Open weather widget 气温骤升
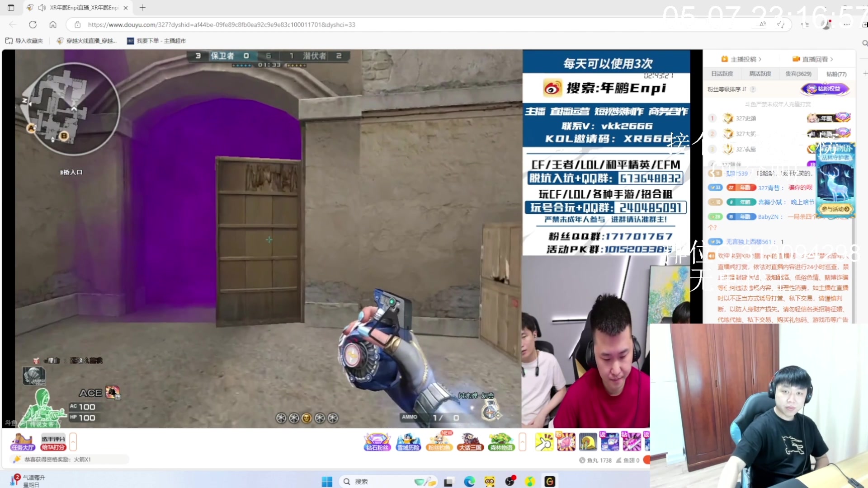The width and height of the screenshot is (868, 488). tap(27, 481)
